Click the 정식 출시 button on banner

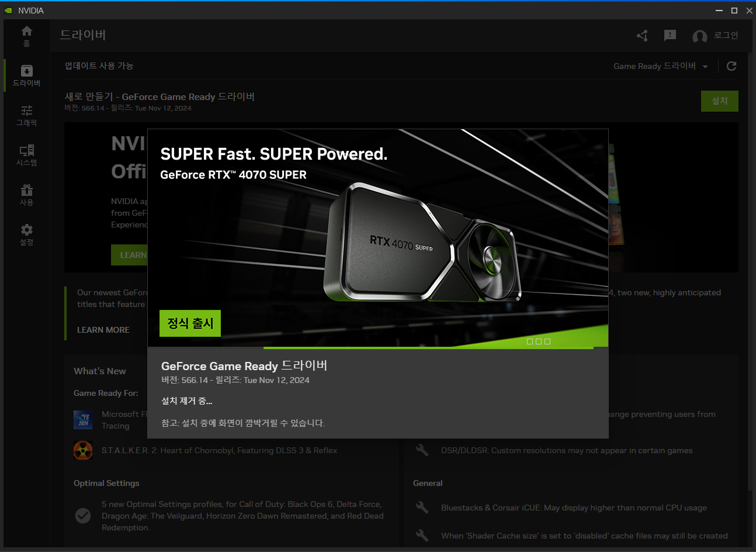[190, 323]
